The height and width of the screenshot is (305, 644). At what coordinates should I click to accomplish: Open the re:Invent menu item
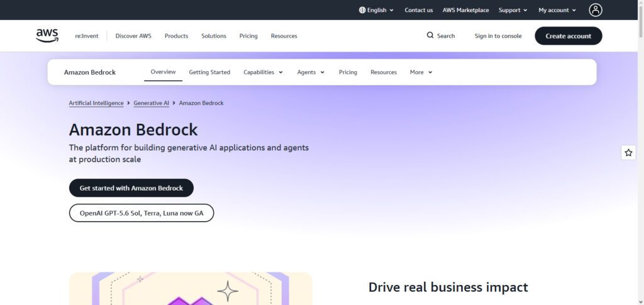point(87,36)
